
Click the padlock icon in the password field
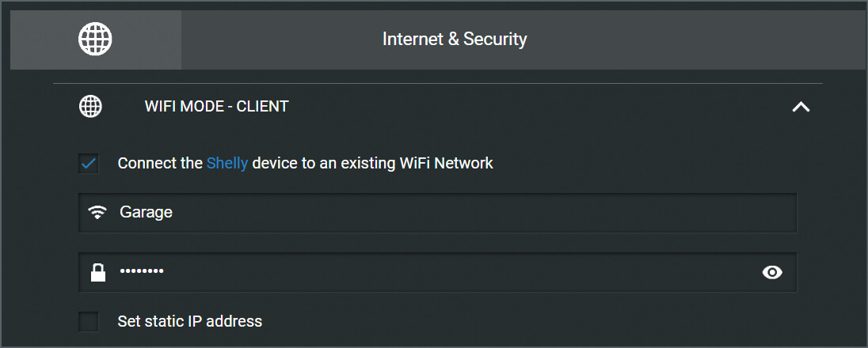[x=97, y=272]
